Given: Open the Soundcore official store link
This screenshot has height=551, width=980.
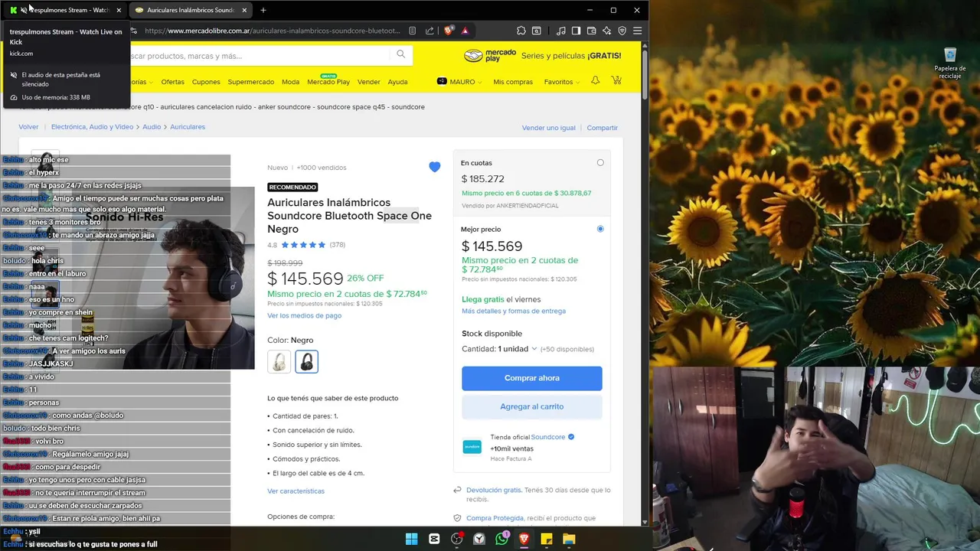Looking at the screenshot, I should pos(548,437).
